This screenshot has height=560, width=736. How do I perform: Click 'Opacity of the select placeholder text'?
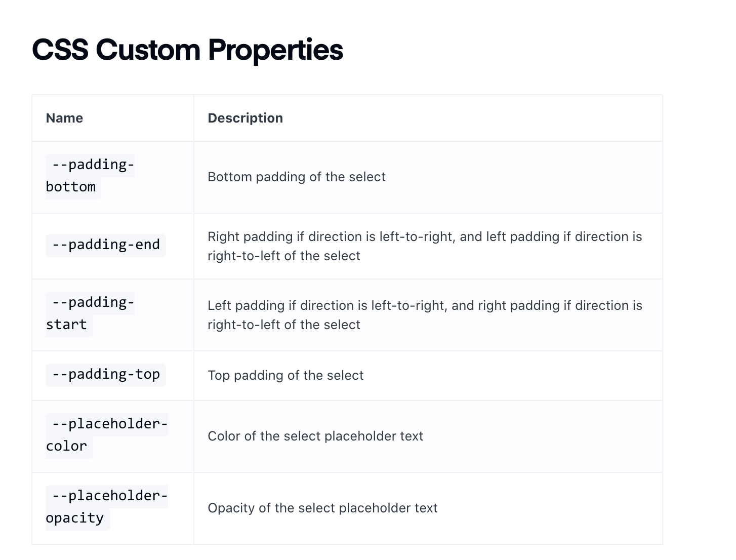pyautogui.click(x=322, y=508)
